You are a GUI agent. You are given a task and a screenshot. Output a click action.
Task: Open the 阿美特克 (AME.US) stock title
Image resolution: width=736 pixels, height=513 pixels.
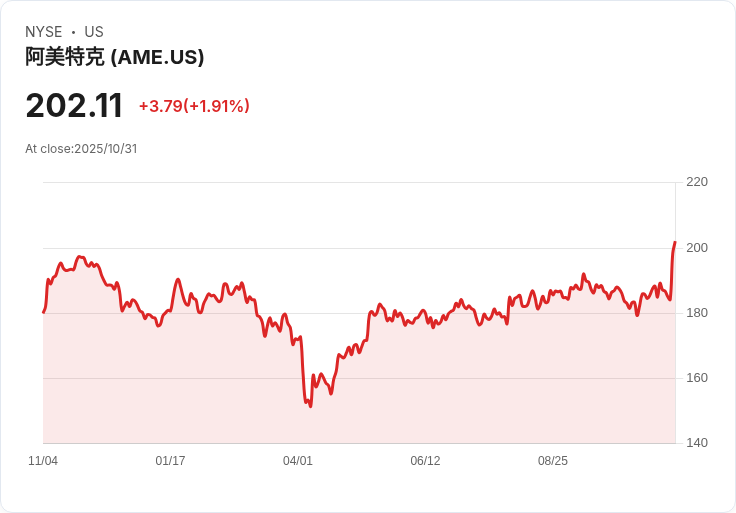(115, 57)
